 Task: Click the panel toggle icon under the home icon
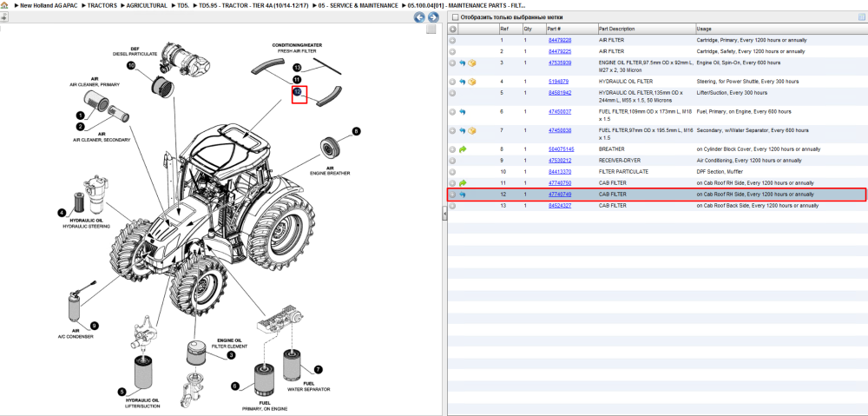coord(3,17)
